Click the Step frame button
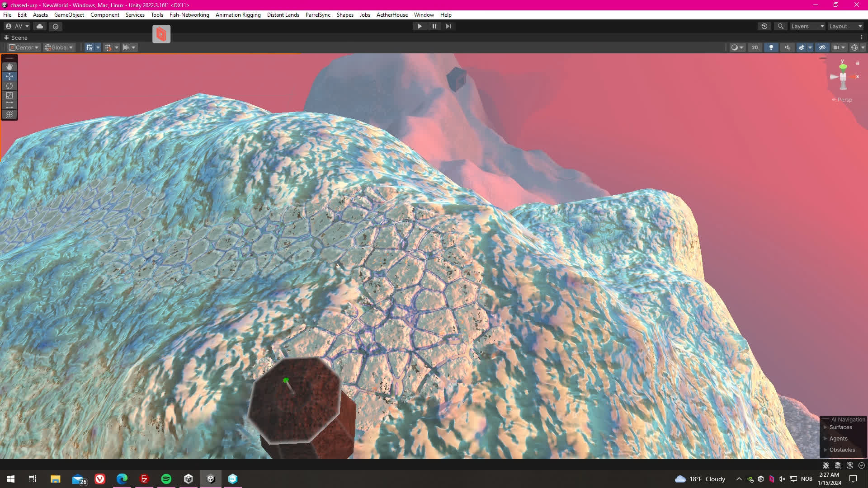The image size is (868, 488). [448, 26]
